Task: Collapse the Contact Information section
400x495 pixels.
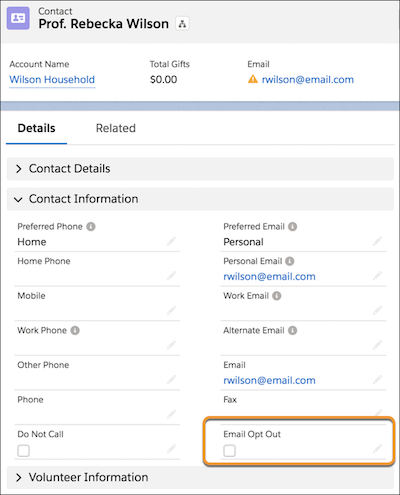Action: (200, 199)
